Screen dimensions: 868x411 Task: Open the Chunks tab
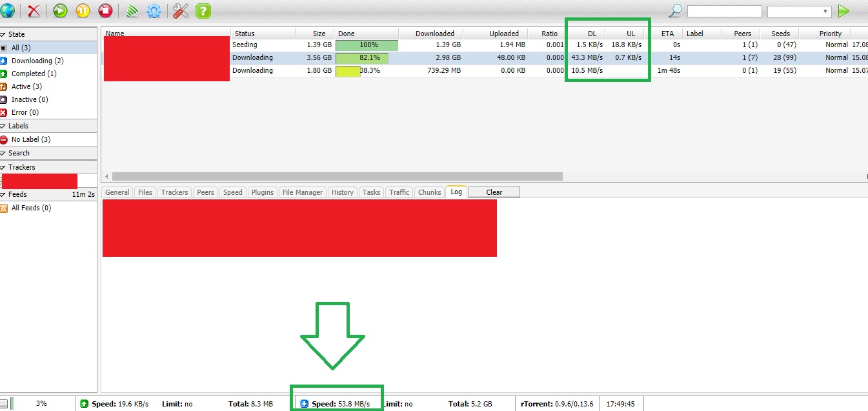[x=429, y=192]
